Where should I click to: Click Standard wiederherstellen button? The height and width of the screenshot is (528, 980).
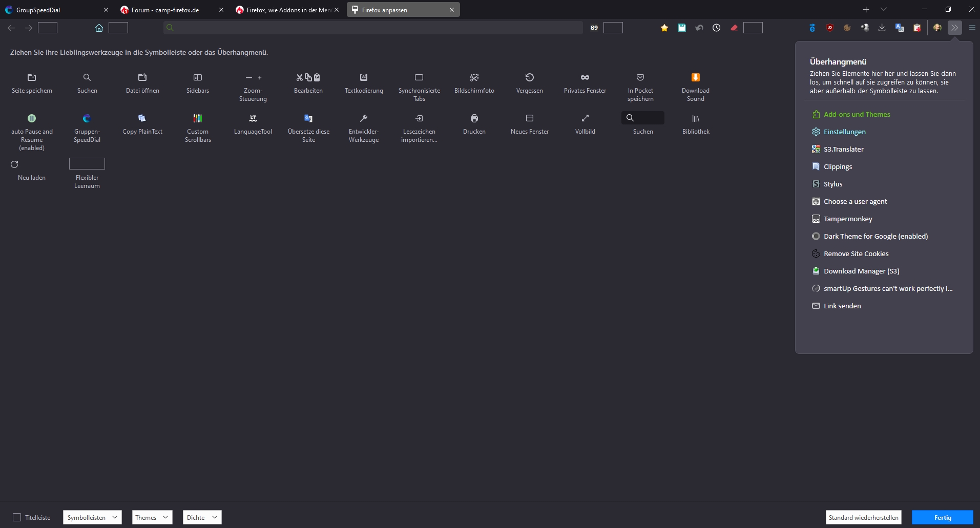pyautogui.click(x=863, y=517)
